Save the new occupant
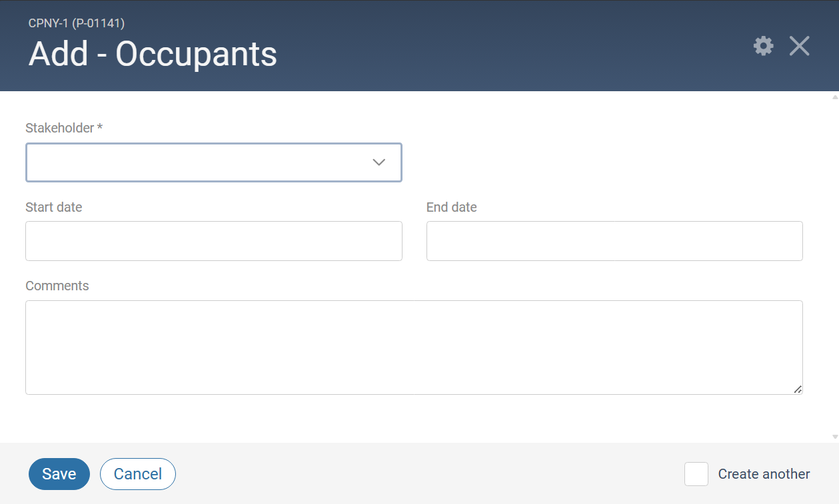 pyautogui.click(x=59, y=474)
